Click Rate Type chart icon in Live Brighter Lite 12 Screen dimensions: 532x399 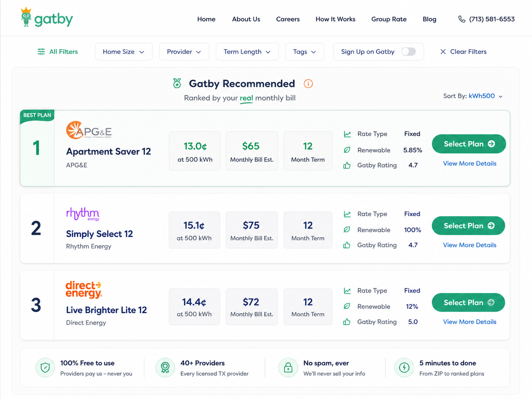coord(347,291)
